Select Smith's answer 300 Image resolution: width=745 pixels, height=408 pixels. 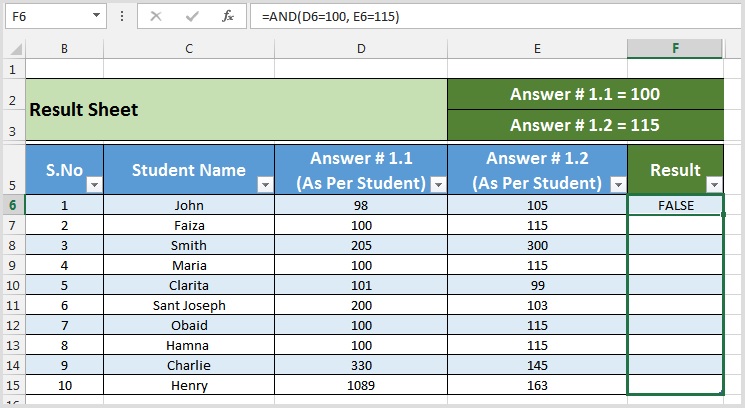(537, 245)
